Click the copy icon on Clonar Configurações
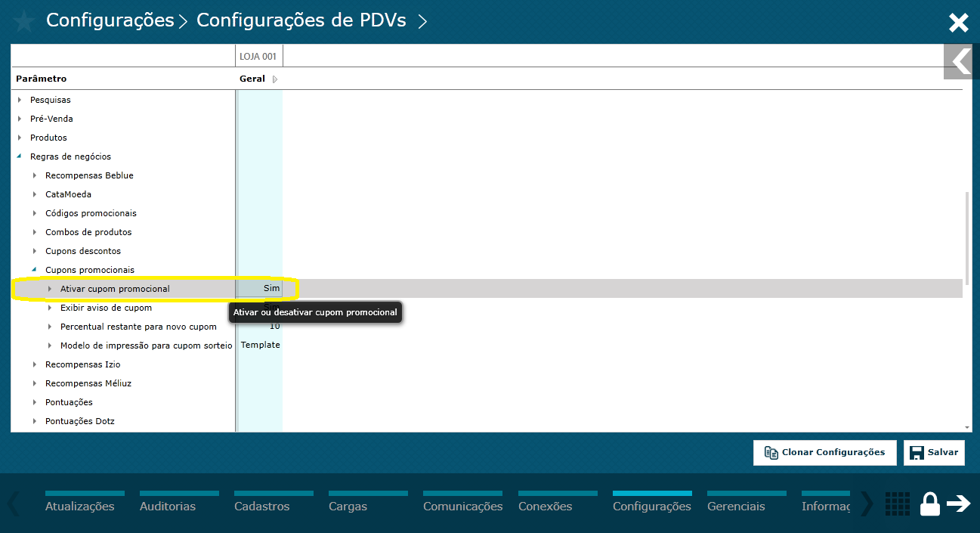 click(771, 452)
